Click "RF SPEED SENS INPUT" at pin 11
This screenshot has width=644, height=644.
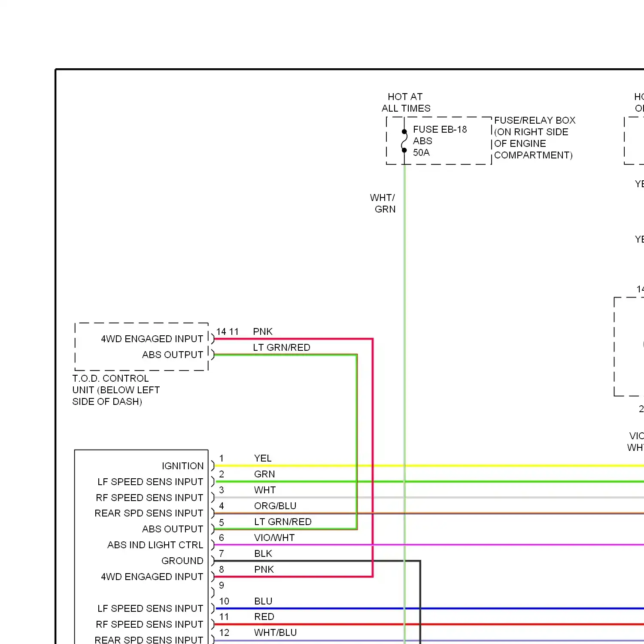(149, 624)
